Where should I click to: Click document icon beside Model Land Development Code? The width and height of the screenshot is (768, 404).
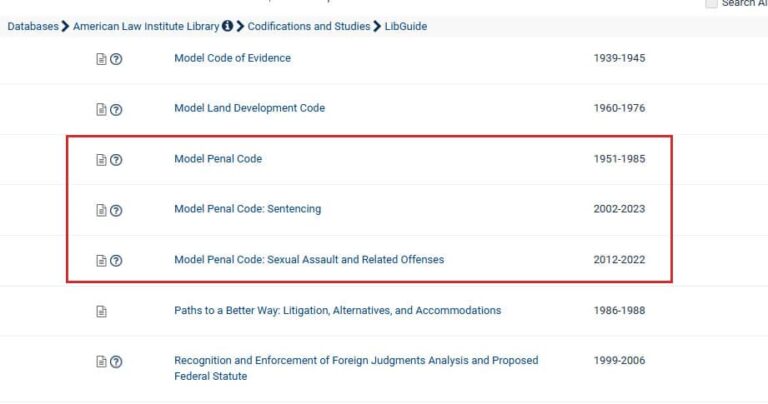(x=101, y=109)
